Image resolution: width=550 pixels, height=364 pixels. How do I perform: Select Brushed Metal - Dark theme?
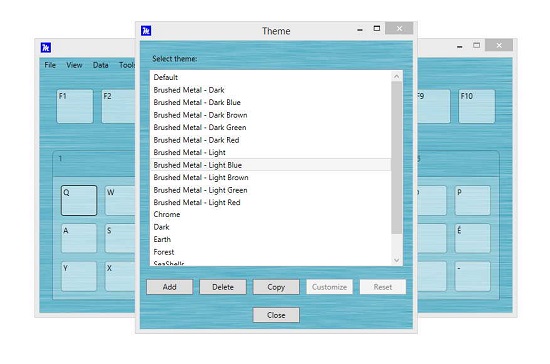point(270,90)
